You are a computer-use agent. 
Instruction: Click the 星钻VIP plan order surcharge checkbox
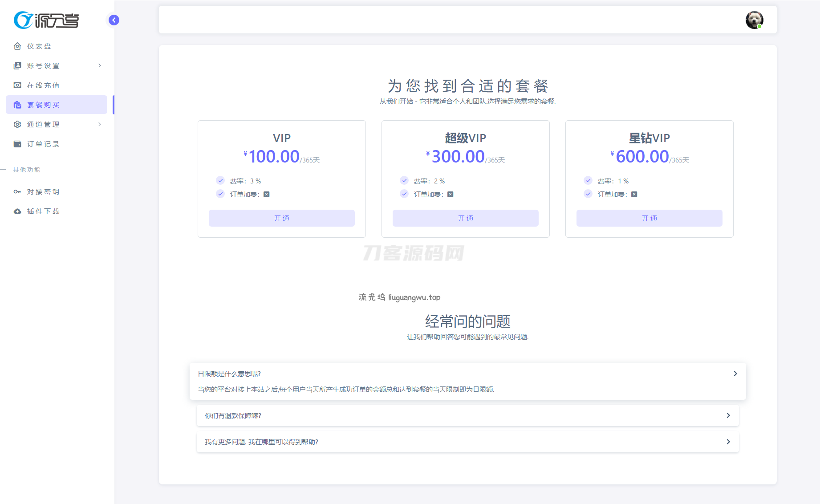click(x=634, y=195)
